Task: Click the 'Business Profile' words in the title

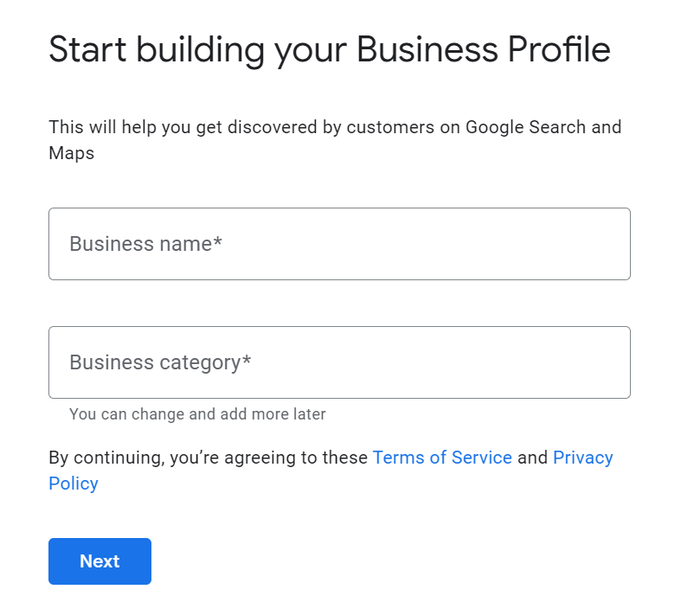Action: (484, 49)
